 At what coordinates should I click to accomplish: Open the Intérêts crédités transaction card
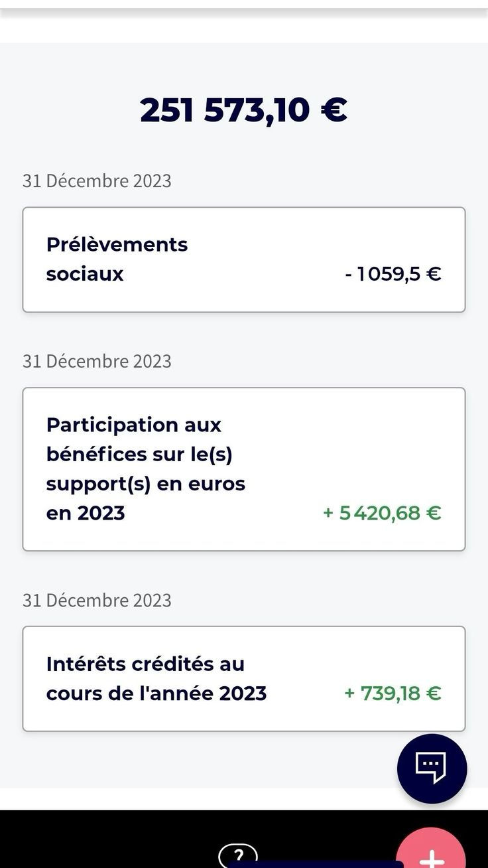[x=244, y=679]
